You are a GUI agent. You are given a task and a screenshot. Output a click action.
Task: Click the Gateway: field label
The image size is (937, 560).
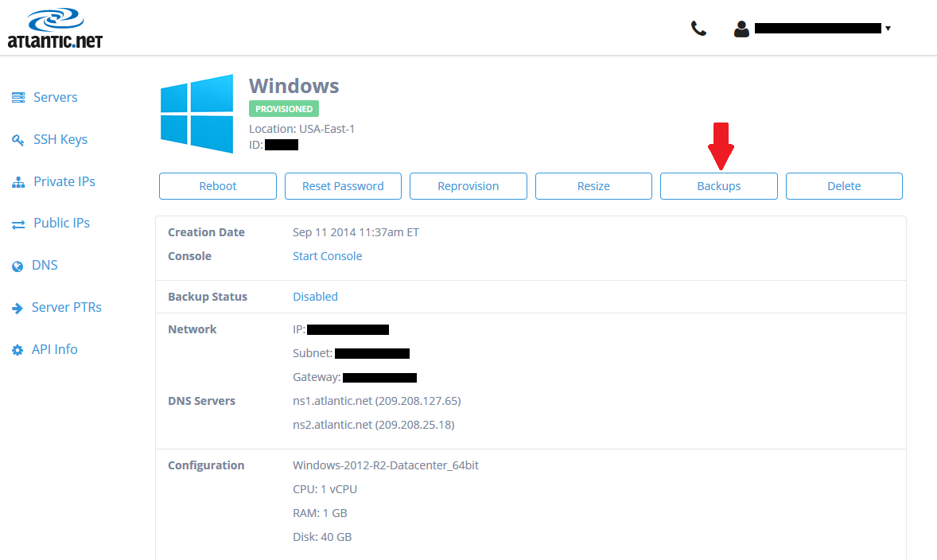317,377
